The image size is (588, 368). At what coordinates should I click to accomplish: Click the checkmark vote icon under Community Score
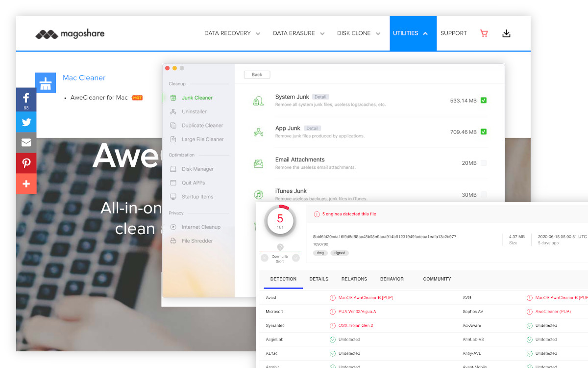click(296, 258)
